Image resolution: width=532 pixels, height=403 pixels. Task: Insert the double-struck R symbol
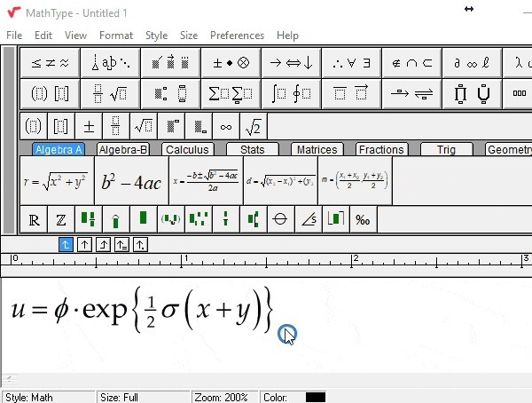(34, 219)
